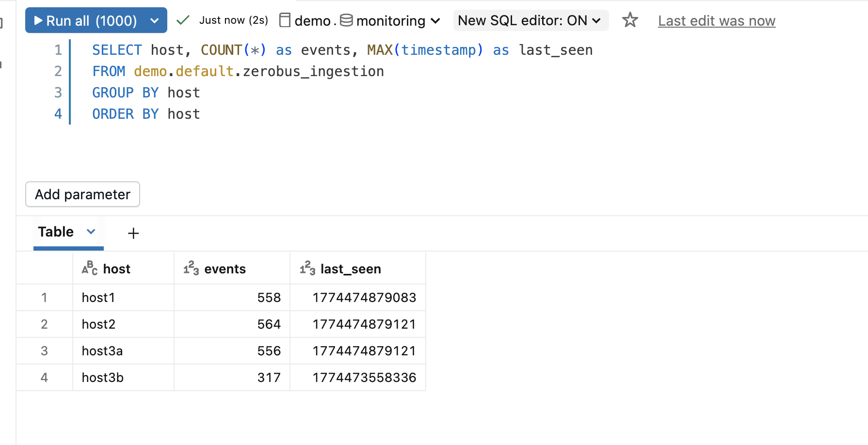
Task: Click the numeric type icon on last_seen column
Action: [x=307, y=268]
